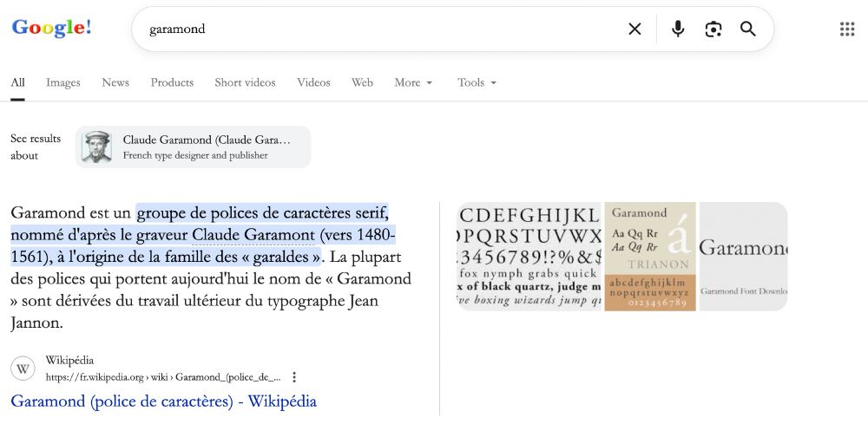Open Garamond (police de caractères) Wikipédia link

(164, 401)
